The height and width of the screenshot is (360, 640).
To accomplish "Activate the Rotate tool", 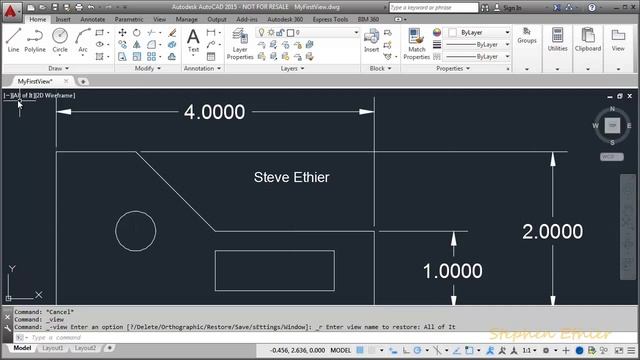I will (137, 32).
